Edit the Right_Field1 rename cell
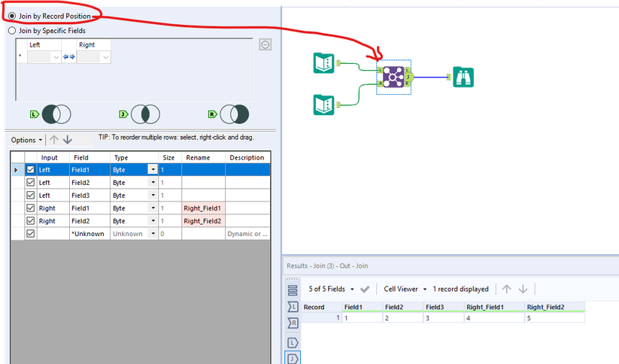Screen dimensions: 619x364 point(203,208)
